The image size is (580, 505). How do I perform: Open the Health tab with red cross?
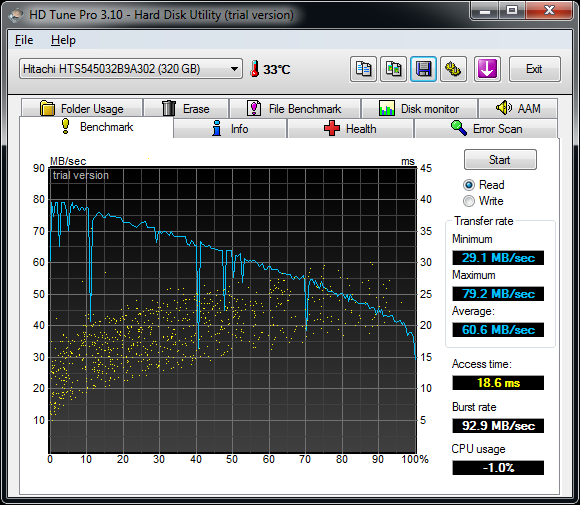point(350,129)
